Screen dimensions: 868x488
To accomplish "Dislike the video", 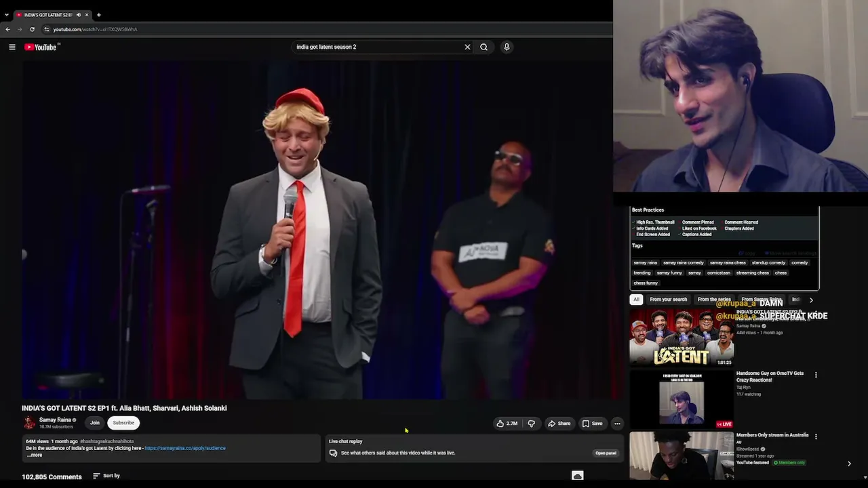I will point(532,424).
